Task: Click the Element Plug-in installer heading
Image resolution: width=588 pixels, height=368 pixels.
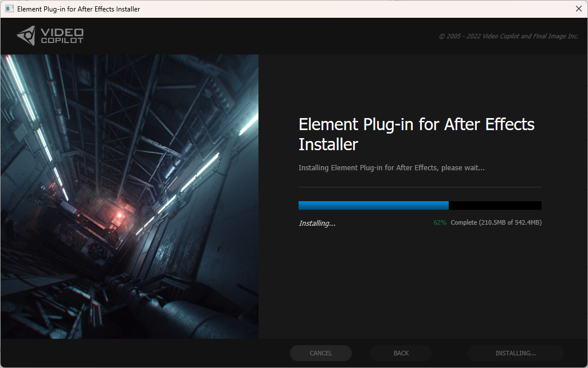Action: pos(416,134)
